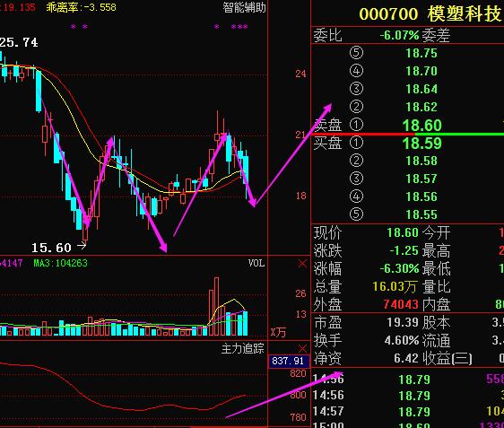
Task: Click the 15.60 low price marker
Action: point(51,248)
